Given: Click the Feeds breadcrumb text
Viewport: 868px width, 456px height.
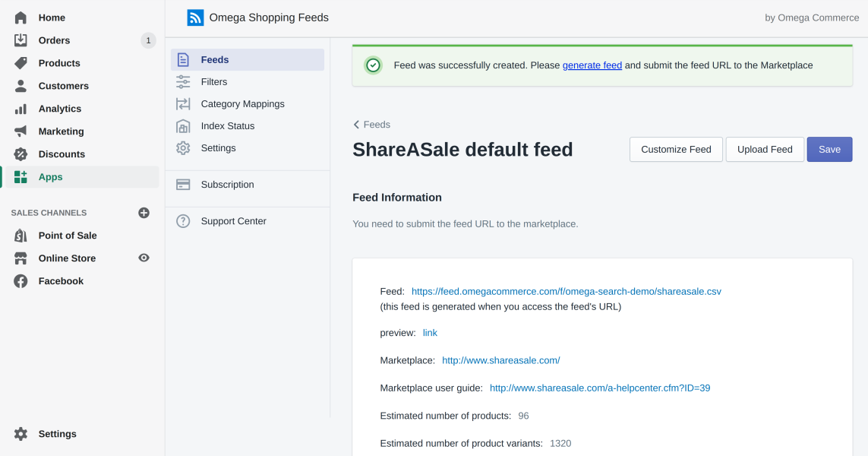Looking at the screenshot, I should [x=377, y=125].
